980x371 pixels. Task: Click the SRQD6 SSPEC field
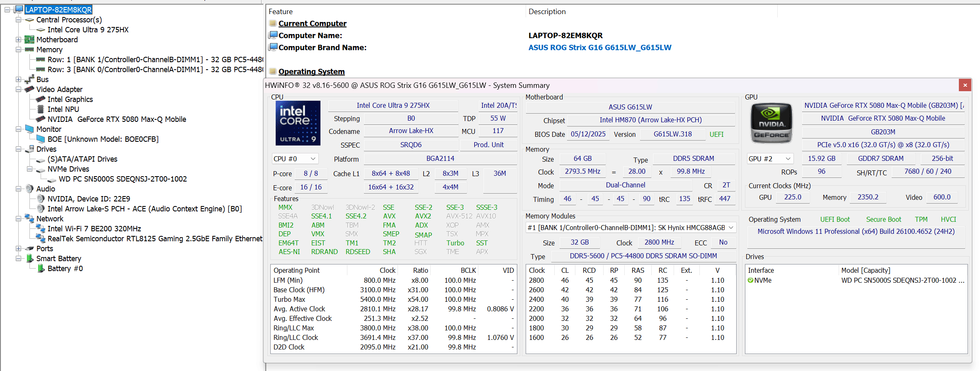(411, 145)
